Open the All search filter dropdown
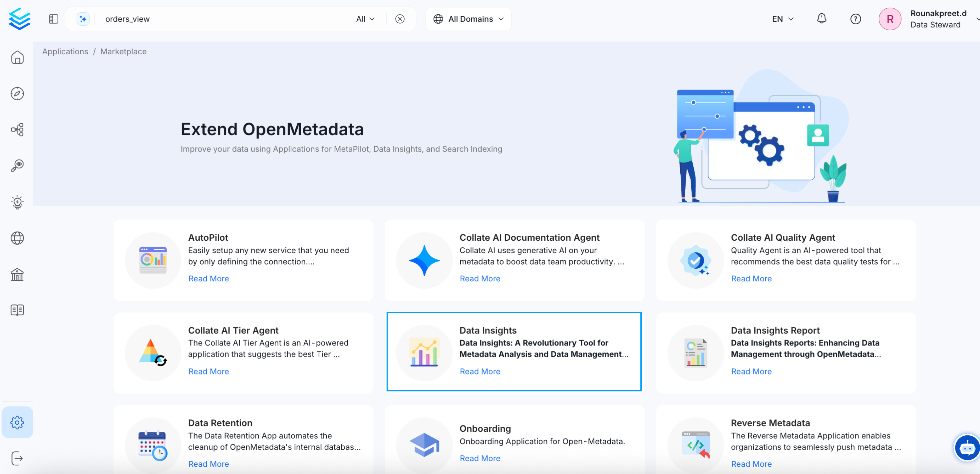 point(364,19)
